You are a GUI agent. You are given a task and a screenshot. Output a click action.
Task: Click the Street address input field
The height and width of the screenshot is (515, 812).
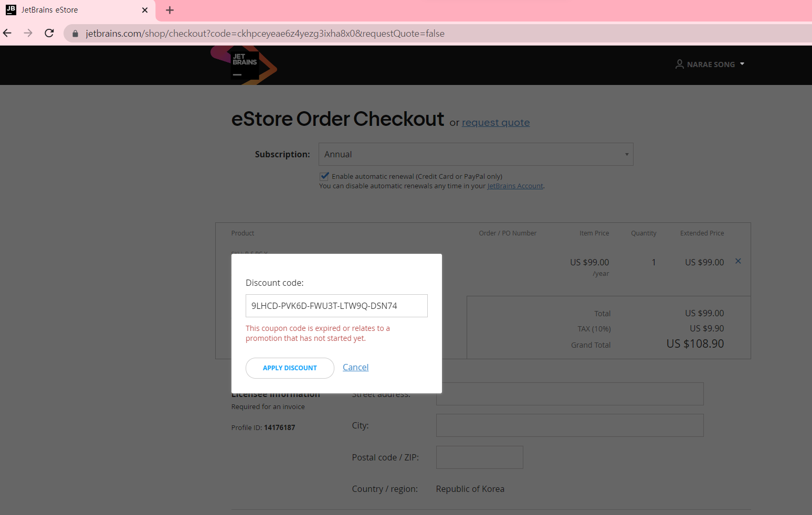[x=570, y=394]
